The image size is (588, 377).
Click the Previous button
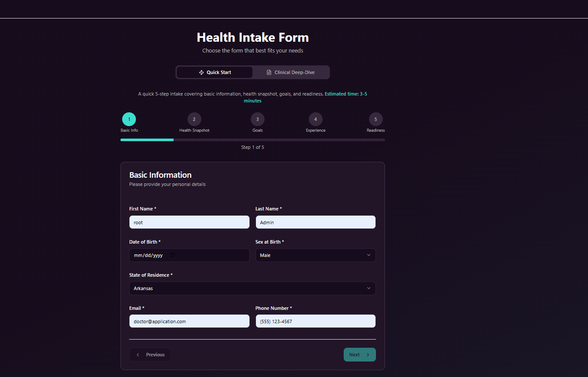click(x=150, y=355)
